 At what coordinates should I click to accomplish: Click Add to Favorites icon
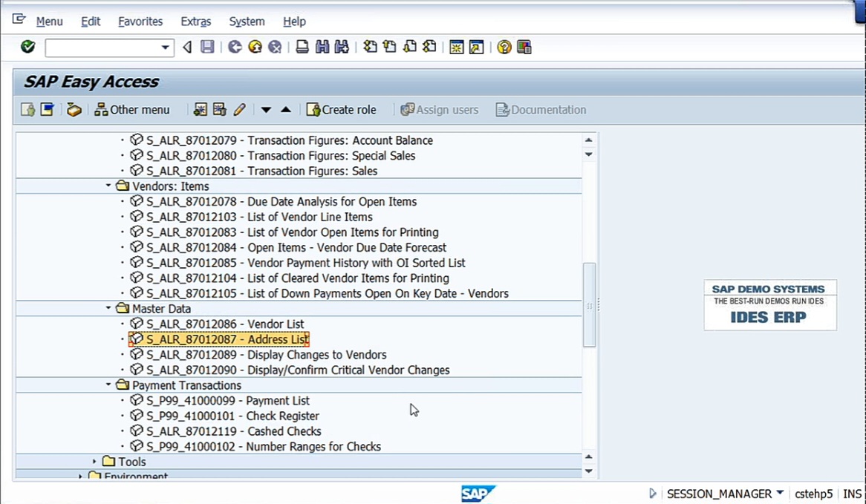[x=200, y=109]
